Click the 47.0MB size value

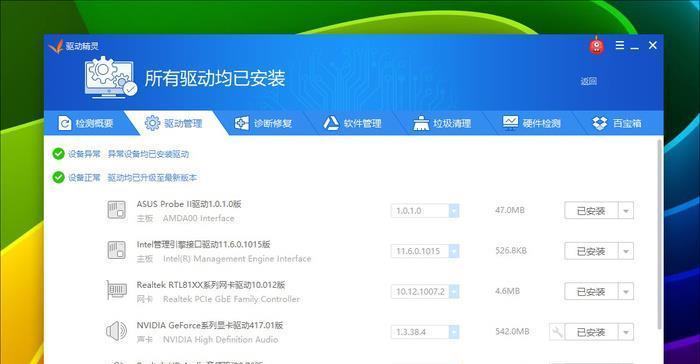click(510, 210)
